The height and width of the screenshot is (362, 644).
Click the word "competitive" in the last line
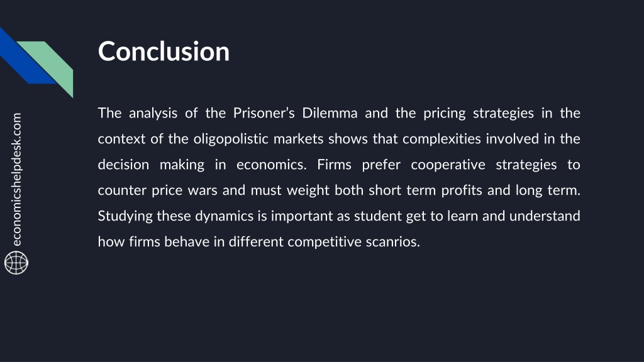(325, 242)
